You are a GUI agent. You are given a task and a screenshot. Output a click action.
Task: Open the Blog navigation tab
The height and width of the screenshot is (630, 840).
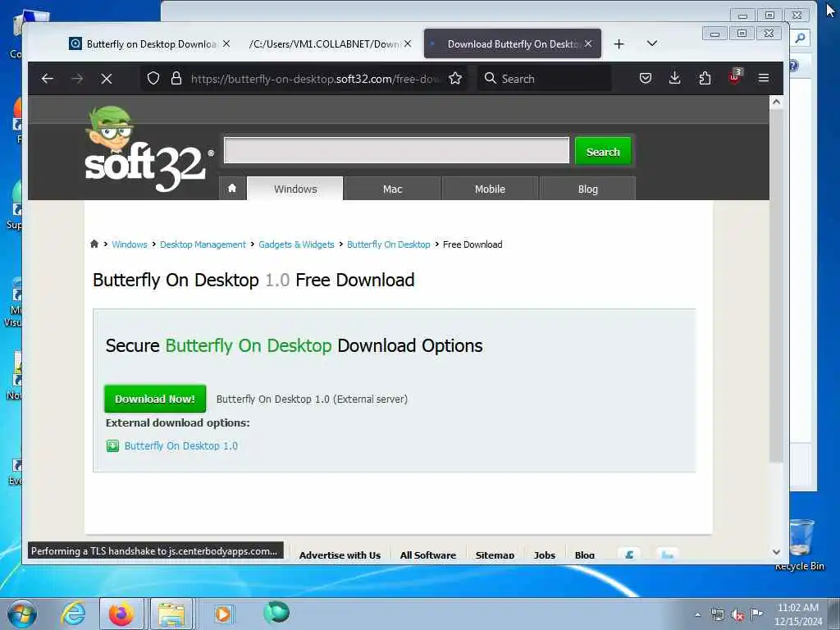click(587, 189)
